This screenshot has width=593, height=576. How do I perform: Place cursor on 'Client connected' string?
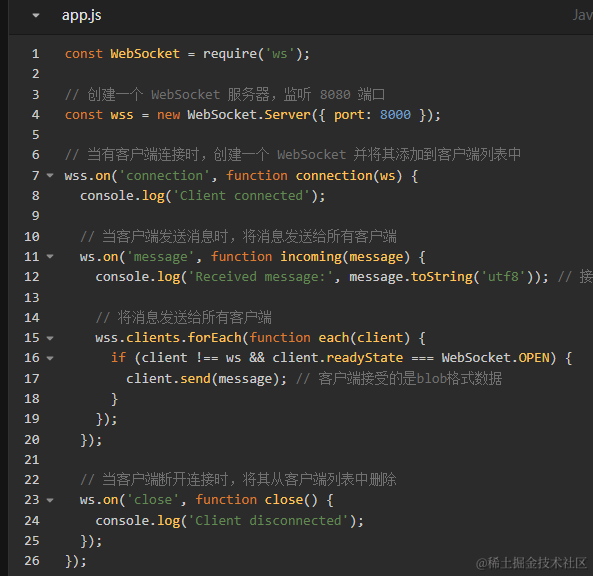pos(242,196)
